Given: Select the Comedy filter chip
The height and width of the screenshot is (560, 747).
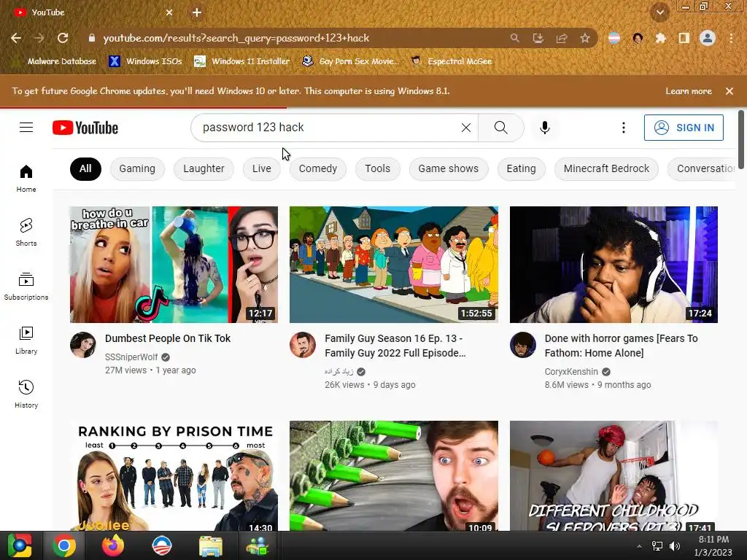Looking at the screenshot, I should point(318,168).
